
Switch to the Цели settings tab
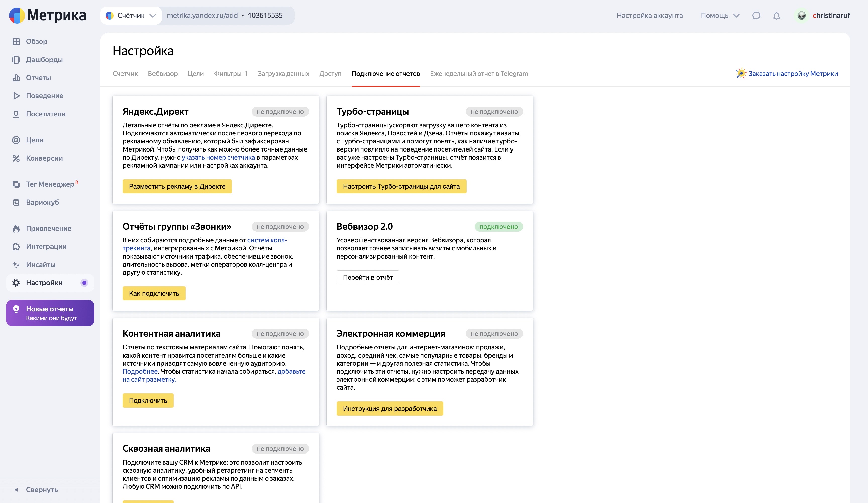point(196,73)
